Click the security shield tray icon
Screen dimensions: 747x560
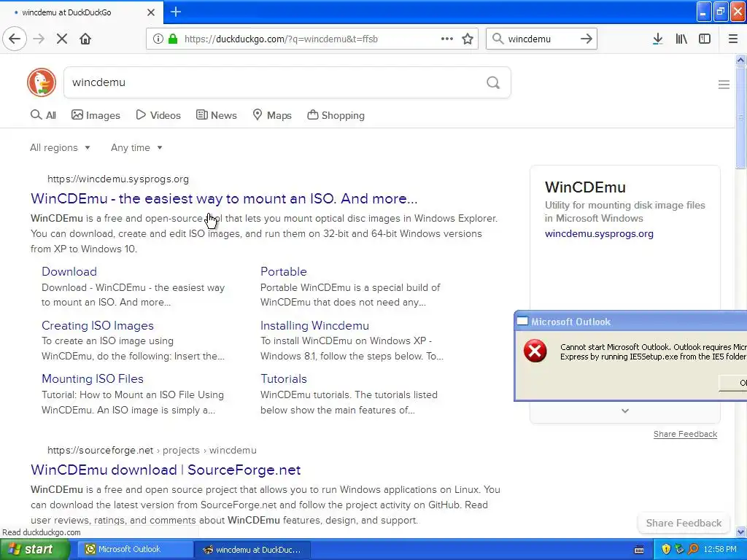point(666,549)
